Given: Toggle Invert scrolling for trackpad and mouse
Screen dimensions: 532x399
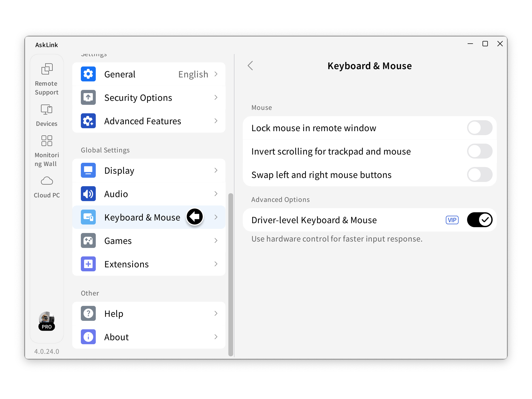Looking at the screenshot, I should (x=480, y=151).
